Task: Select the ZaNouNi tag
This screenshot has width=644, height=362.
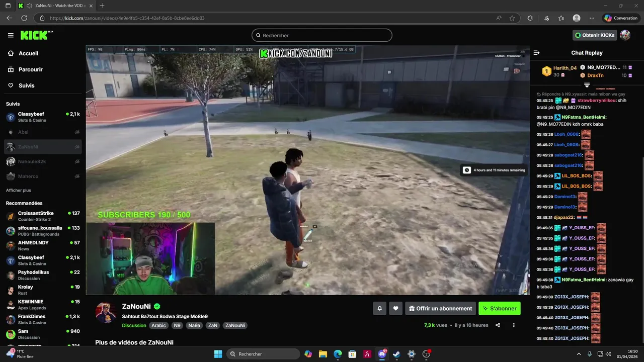Action: coord(235,325)
